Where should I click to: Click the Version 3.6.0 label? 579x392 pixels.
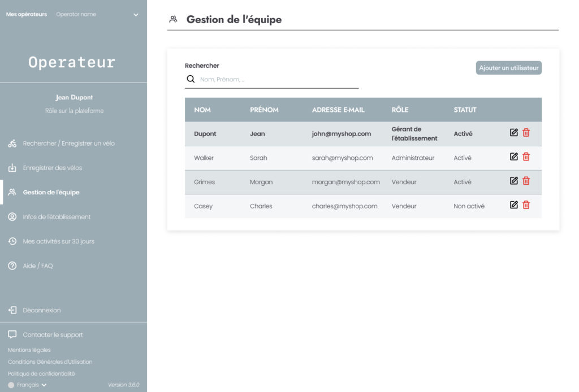(x=124, y=385)
